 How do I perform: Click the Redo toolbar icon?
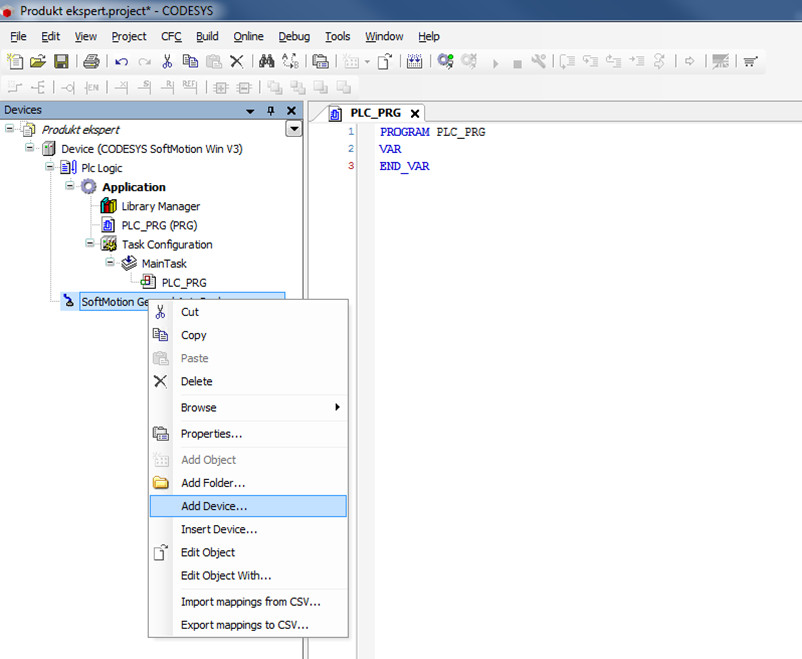[145, 62]
